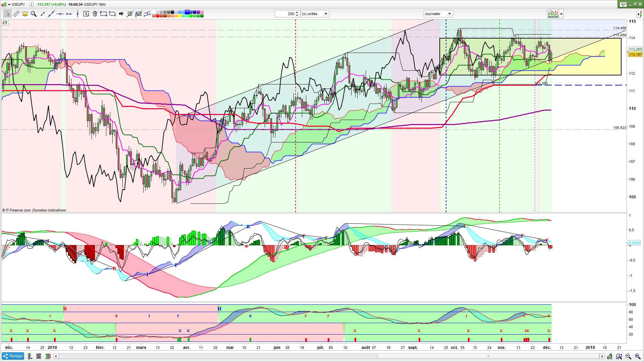This screenshot has width=644, height=362.
Task: Click the blue H marker in stochastic panel
Action: tap(219, 308)
